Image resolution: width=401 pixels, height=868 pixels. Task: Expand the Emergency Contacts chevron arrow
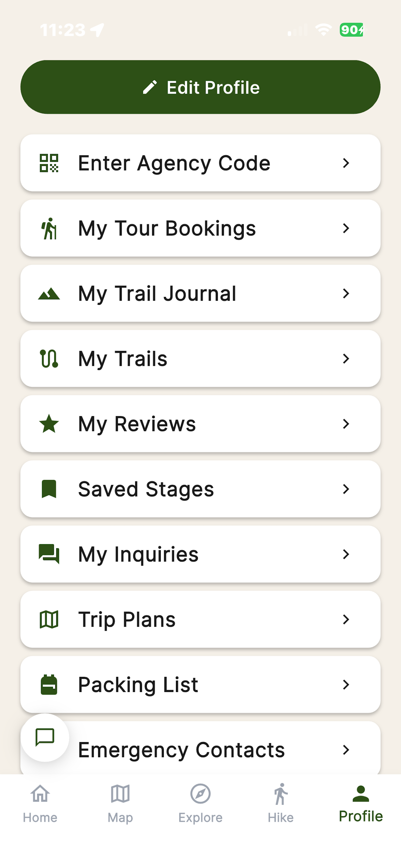coord(346,750)
